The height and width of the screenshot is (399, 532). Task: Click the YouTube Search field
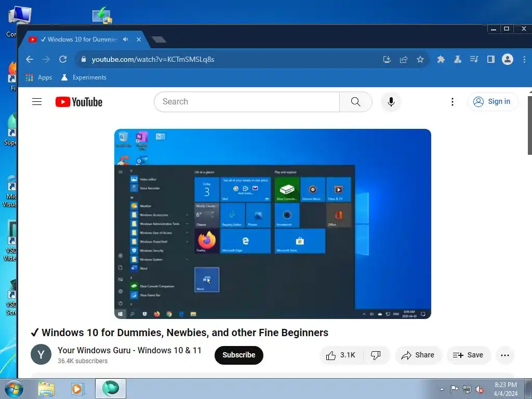(x=247, y=101)
